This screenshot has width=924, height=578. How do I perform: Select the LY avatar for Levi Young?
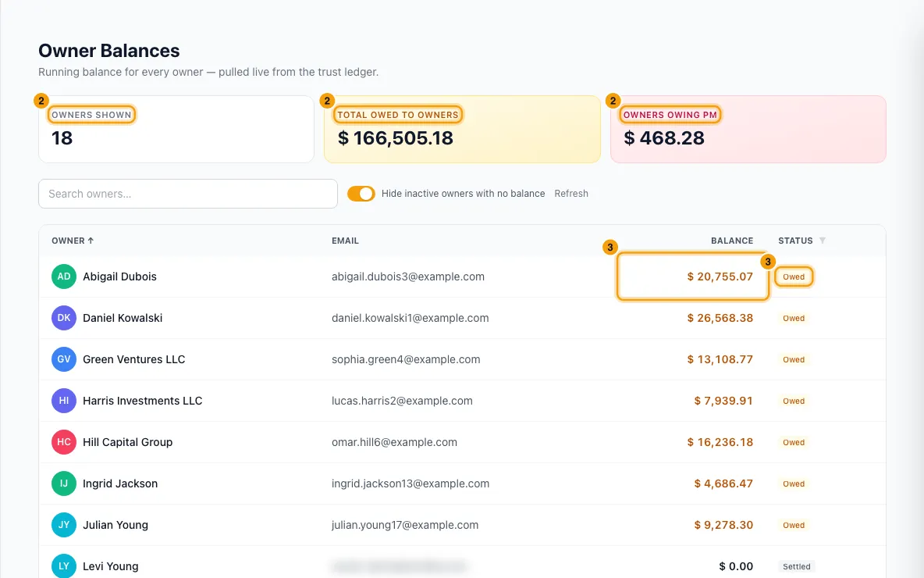point(64,566)
